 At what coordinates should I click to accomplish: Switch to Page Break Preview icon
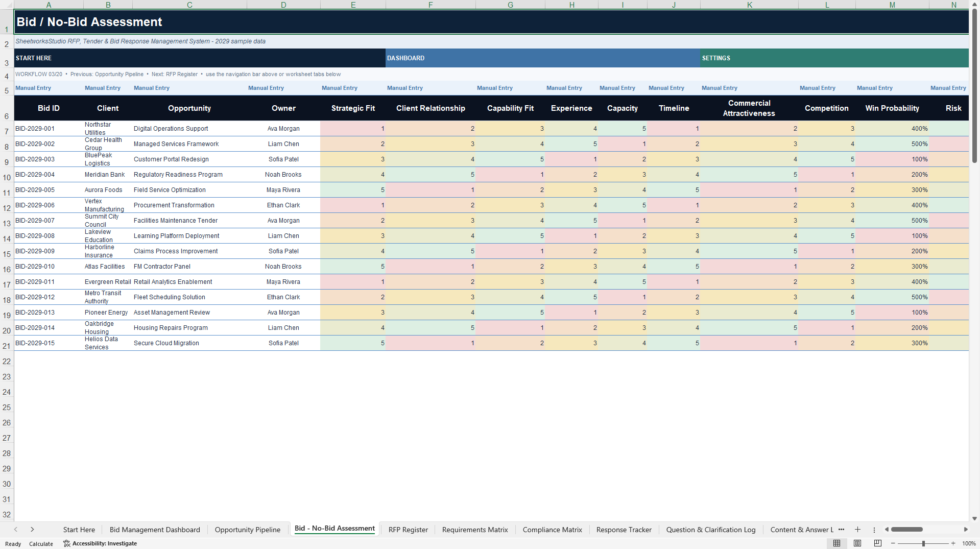click(878, 543)
